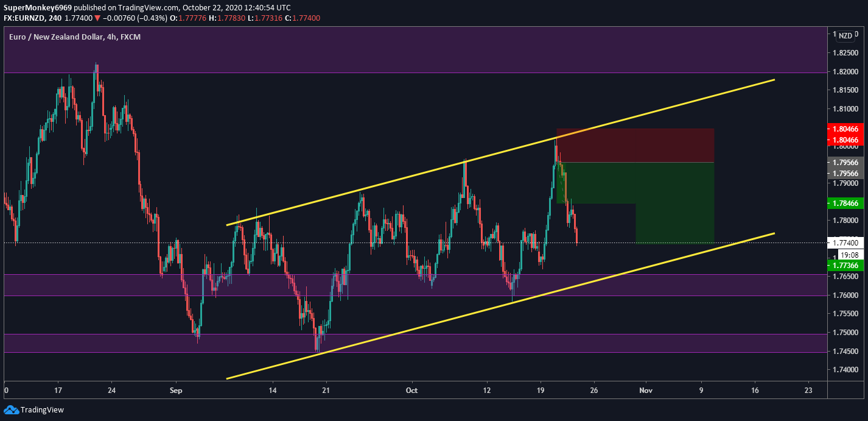Click the 1.75000 price axis label

845,333
